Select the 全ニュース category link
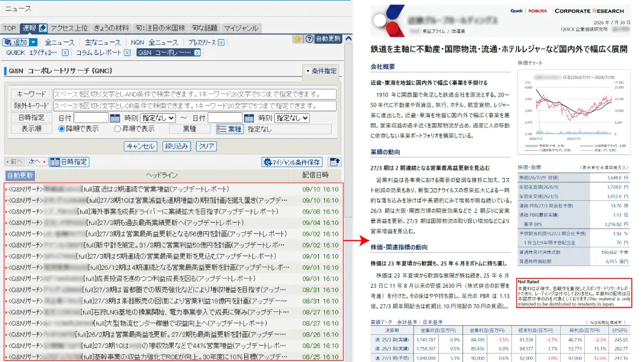 tap(60, 42)
